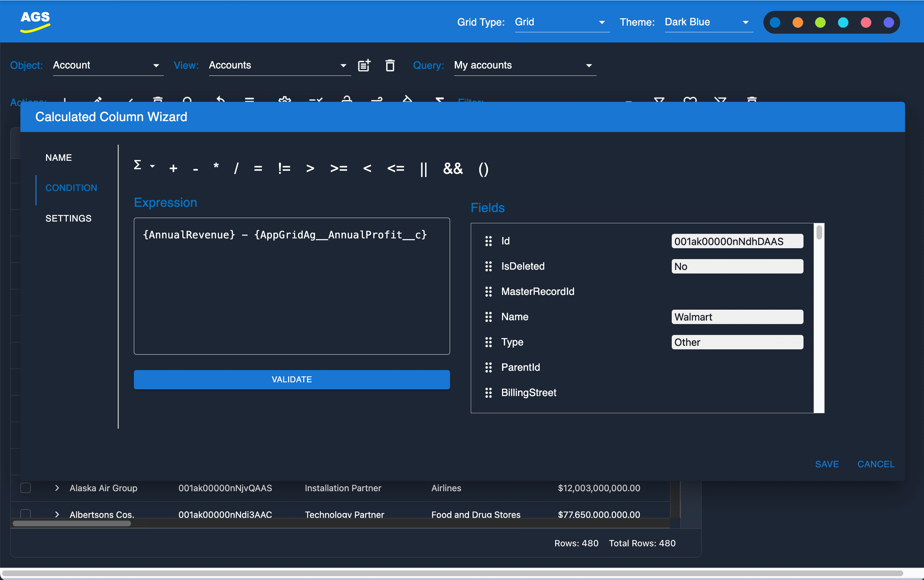Insert the parentheses operator

click(x=483, y=169)
